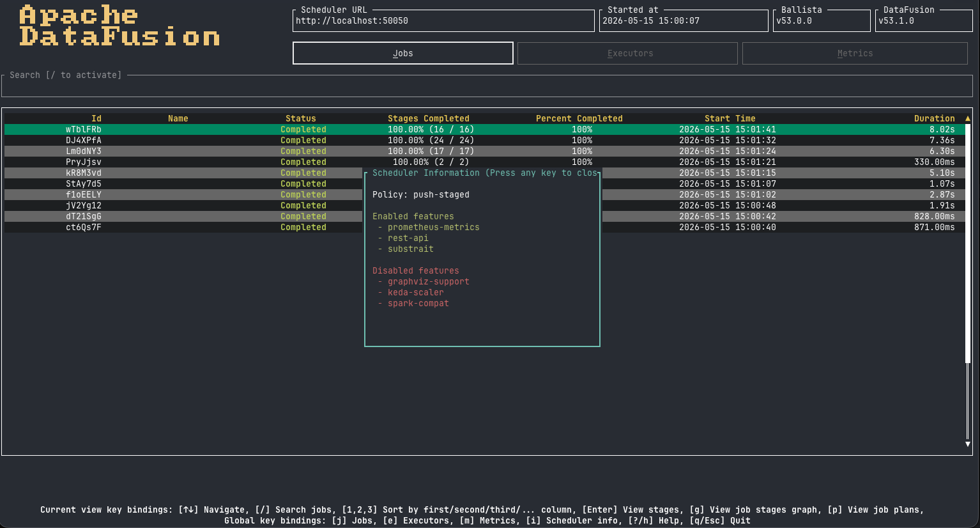Click the Apache DataFusion logo

(119, 26)
